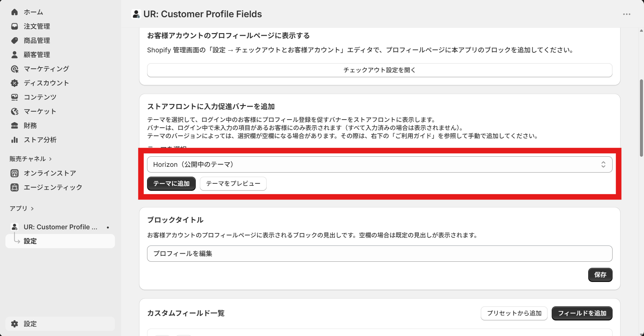The height and width of the screenshot is (336, 644).
Task: Click the エージェンティック sidebar icon
Action: pyautogui.click(x=15, y=187)
